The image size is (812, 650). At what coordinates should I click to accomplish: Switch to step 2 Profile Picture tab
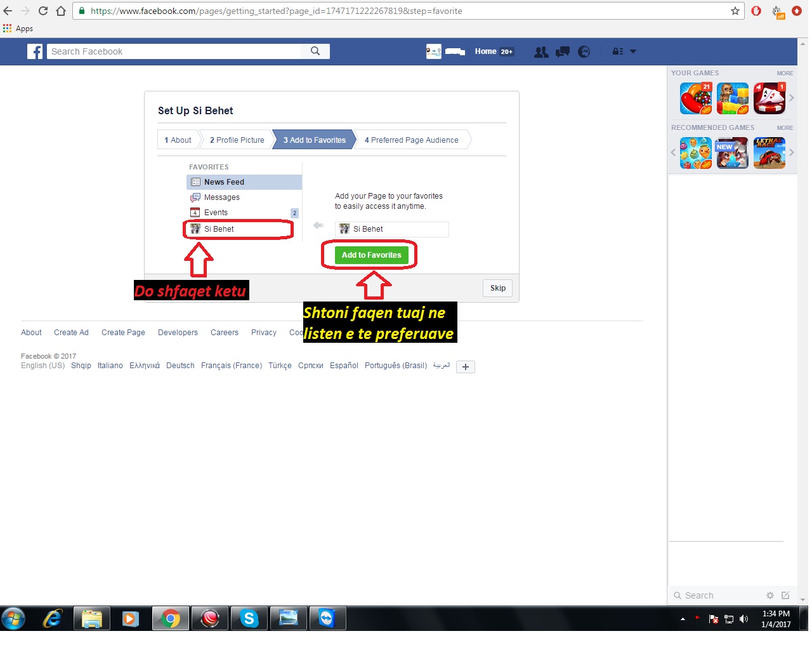click(237, 140)
